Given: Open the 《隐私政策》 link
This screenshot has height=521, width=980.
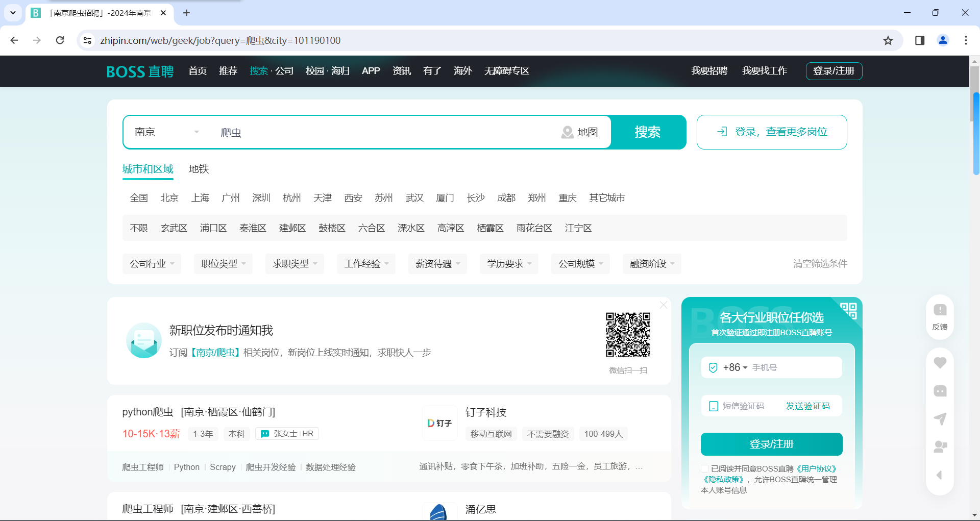Looking at the screenshot, I should pyautogui.click(x=723, y=479).
